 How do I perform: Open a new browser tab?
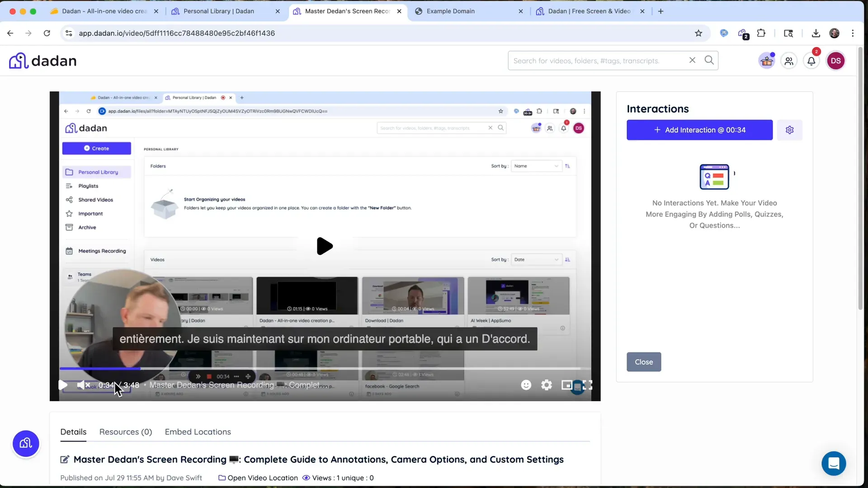click(x=661, y=11)
